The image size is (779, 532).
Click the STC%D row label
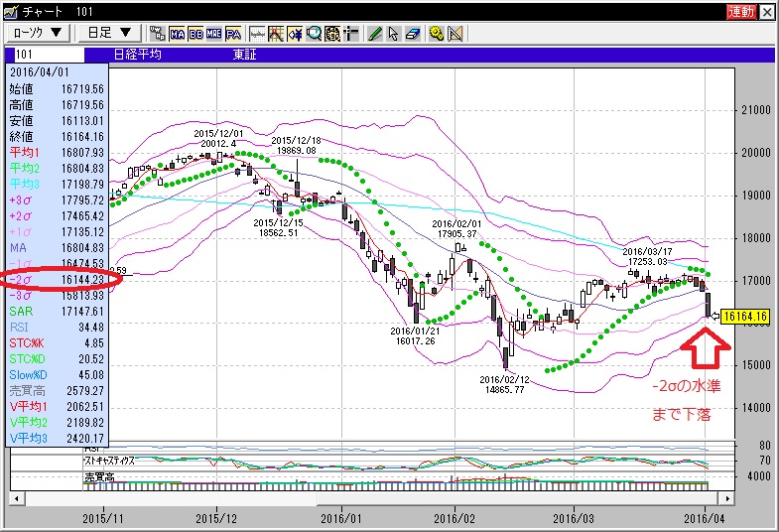coord(28,359)
